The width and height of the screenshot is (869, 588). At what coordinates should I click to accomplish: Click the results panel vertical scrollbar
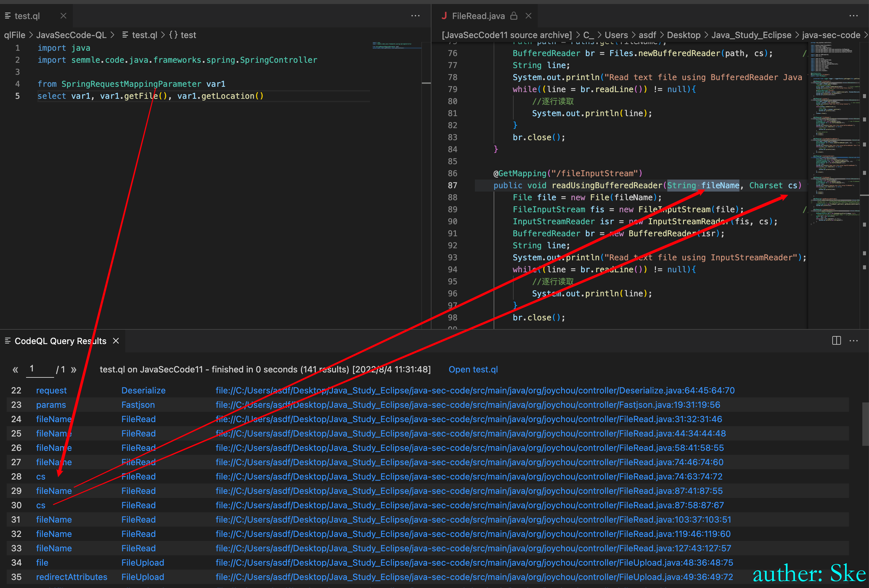tap(865, 424)
